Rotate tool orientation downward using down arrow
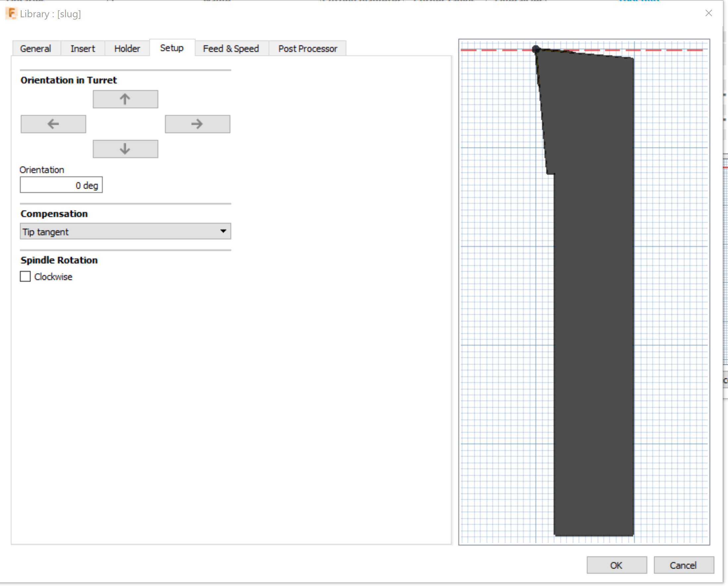This screenshot has height=586, width=728. coord(125,149)
